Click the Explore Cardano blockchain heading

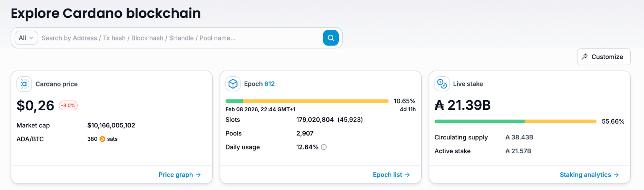(106, 13)
